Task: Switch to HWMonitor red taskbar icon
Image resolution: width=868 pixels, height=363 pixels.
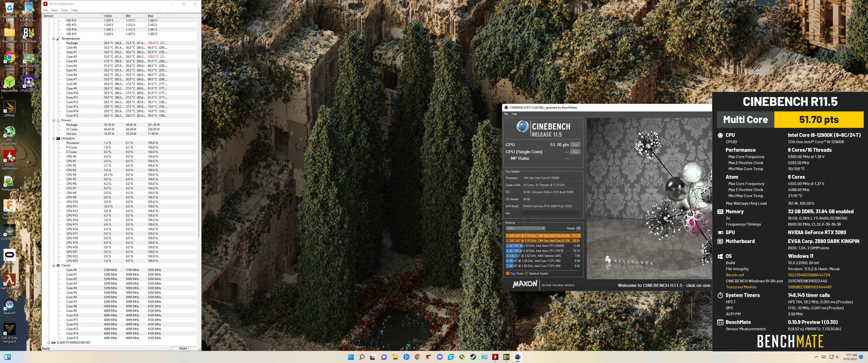Action: [495, 357]
